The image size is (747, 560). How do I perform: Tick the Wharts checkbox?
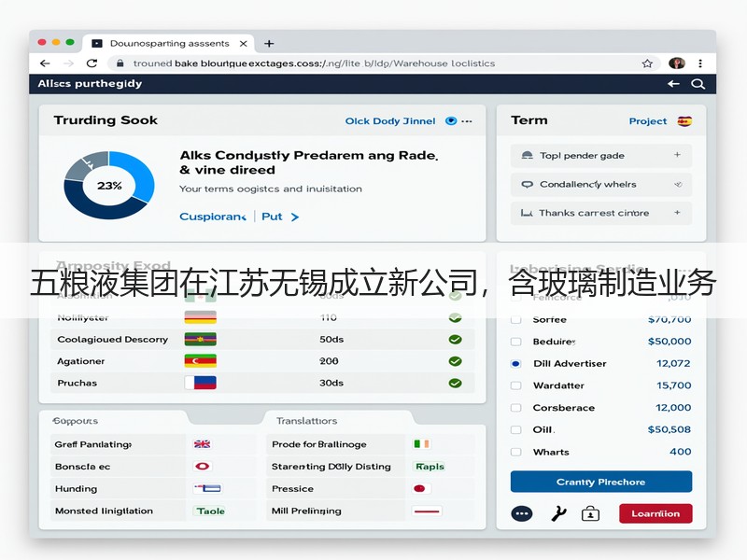click(x=515, y=452)
